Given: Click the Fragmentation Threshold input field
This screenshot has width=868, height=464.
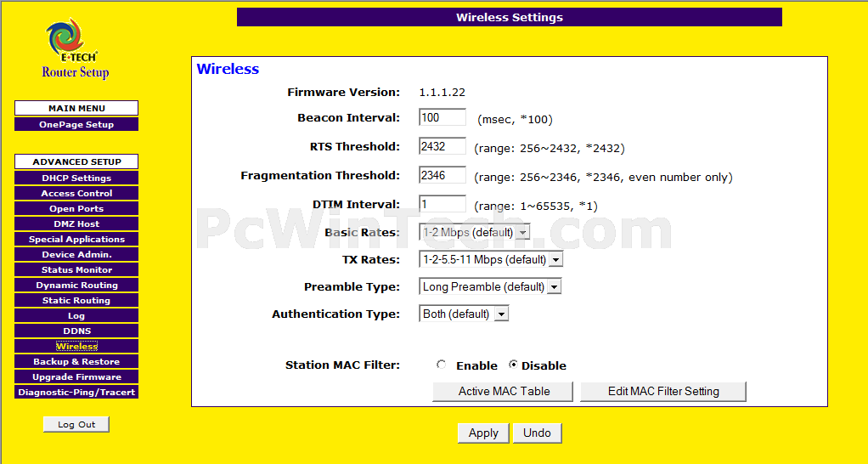Looking at the screenshot, I should point(442,175).
